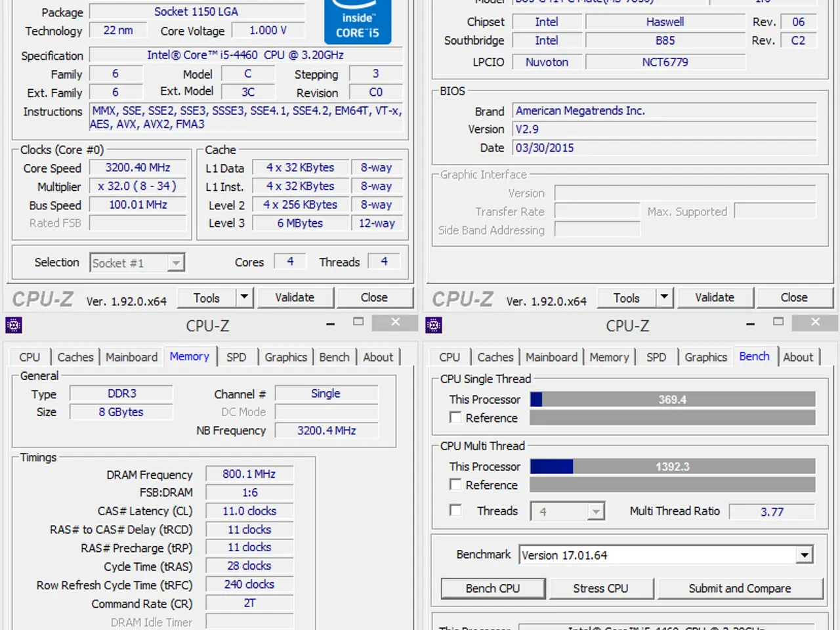Select the Bench tab in Bench window

pyautogui.click(x=754, y=356)
